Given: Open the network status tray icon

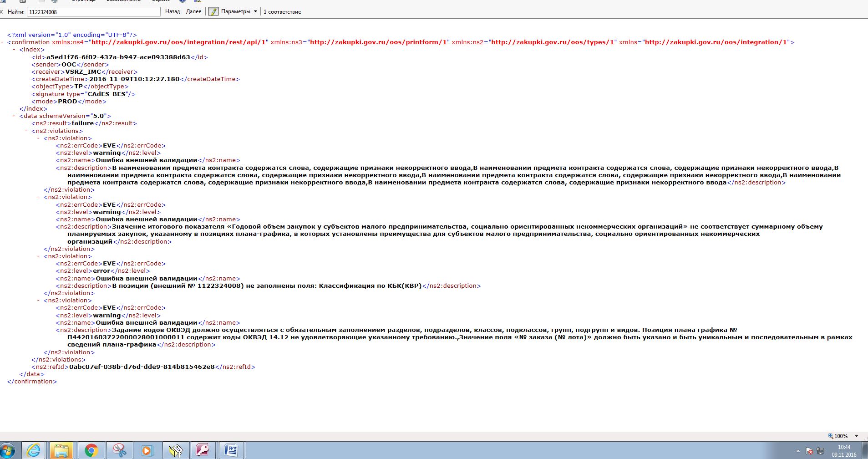Looking at the screenshot, I should point(820,451).
